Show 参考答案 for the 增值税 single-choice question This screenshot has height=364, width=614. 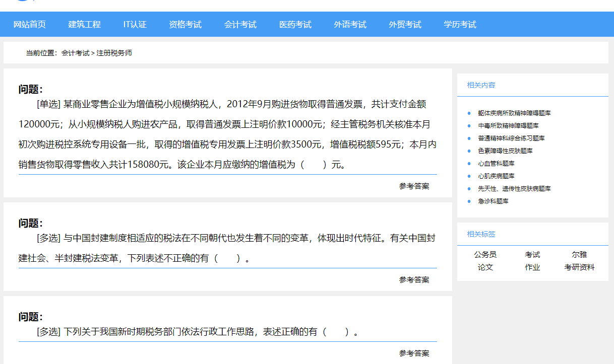[x=414, y=186]
